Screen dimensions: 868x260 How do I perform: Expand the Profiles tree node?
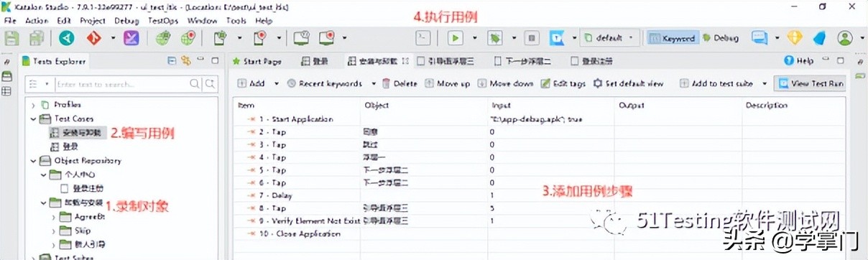pos(32,105)
